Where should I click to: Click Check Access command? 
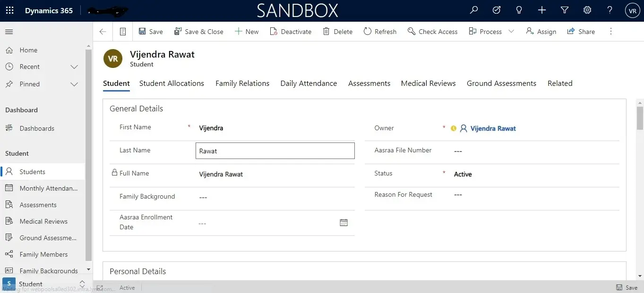(433, 32)
